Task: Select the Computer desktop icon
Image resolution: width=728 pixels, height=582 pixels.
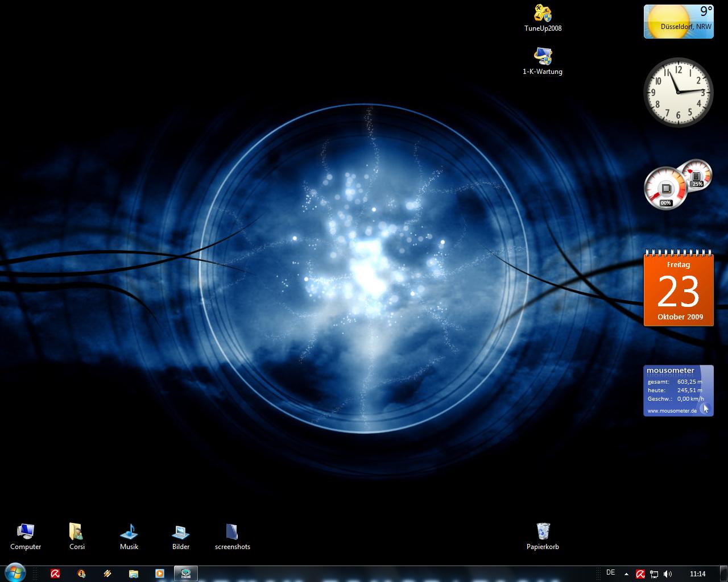Action: pyautogui.click(x=26, y=532)
